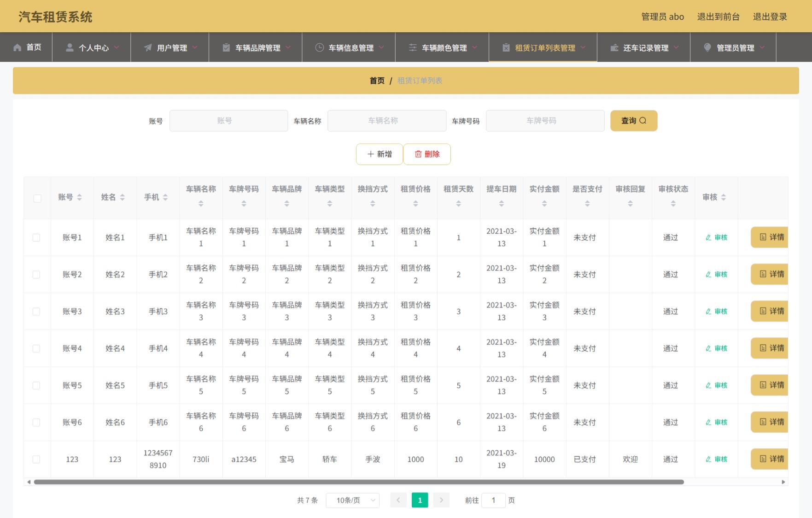Go to page 1 pagination button
This screenshot has width=812, height=518.
420,500
